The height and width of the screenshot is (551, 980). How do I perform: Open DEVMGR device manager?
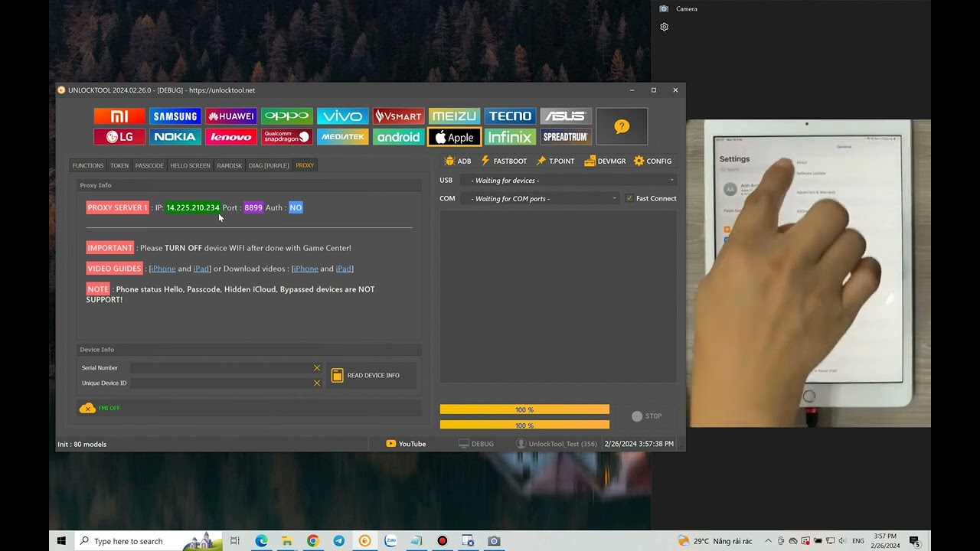605,161
